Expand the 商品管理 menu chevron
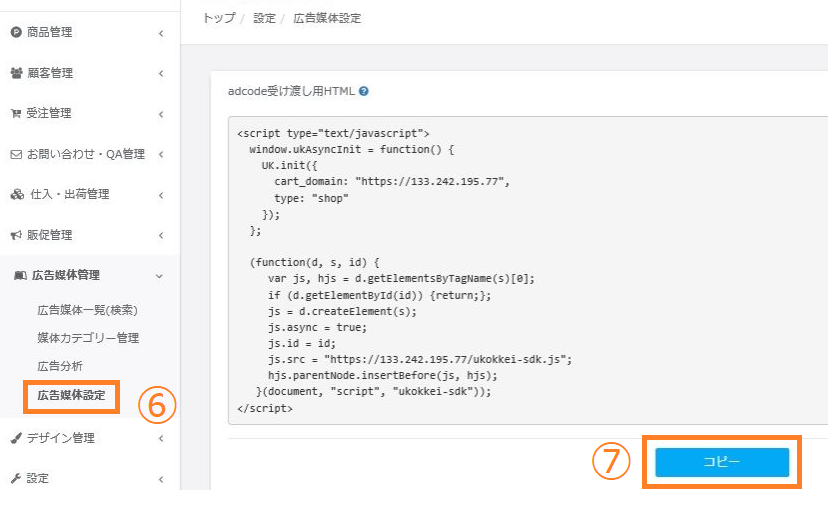Image resolution: width=828 pixels, height=512 pixels. tap(161, 33)
